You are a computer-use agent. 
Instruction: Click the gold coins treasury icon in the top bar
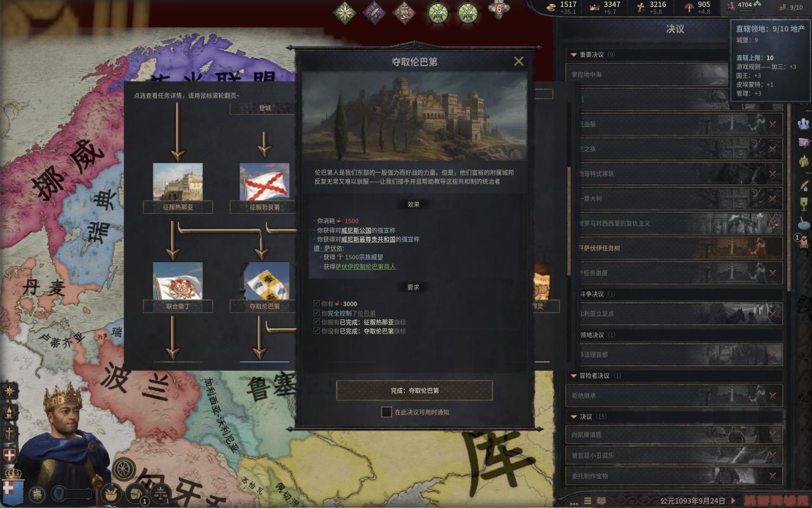tap(551, 7)
